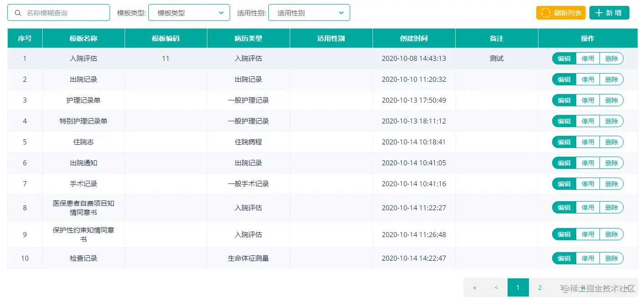Open the 适用性别 dropdown

point(309,13)
